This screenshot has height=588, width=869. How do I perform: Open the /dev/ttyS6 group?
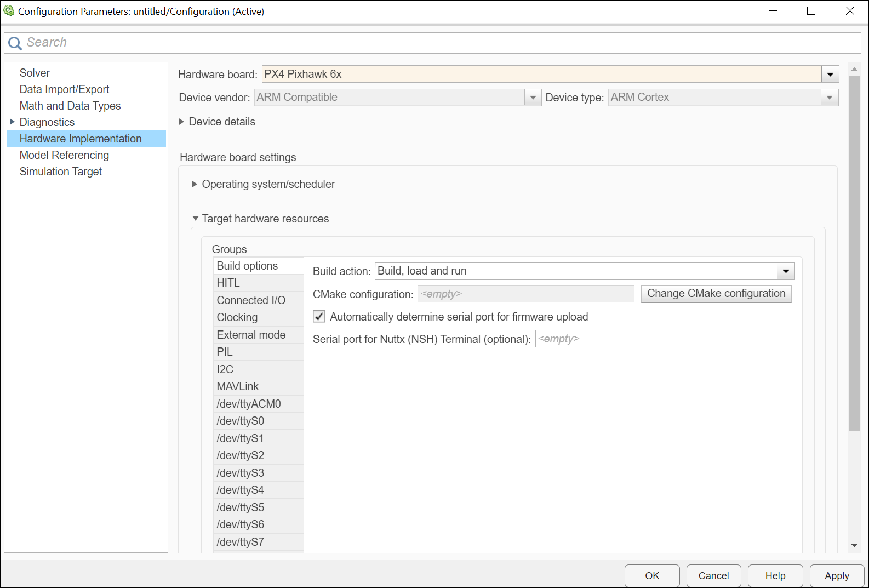[x=259, y=524]
